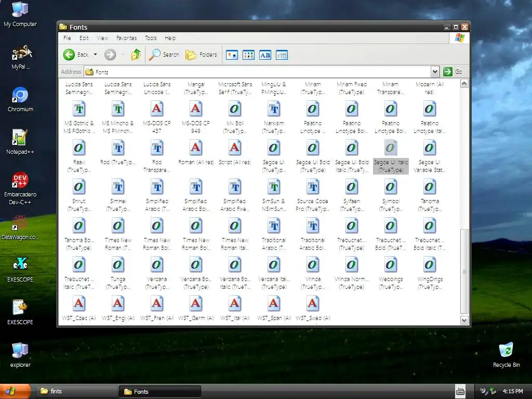
Task: Select the Sylfaen font icon
Action: tap(352, 187)
